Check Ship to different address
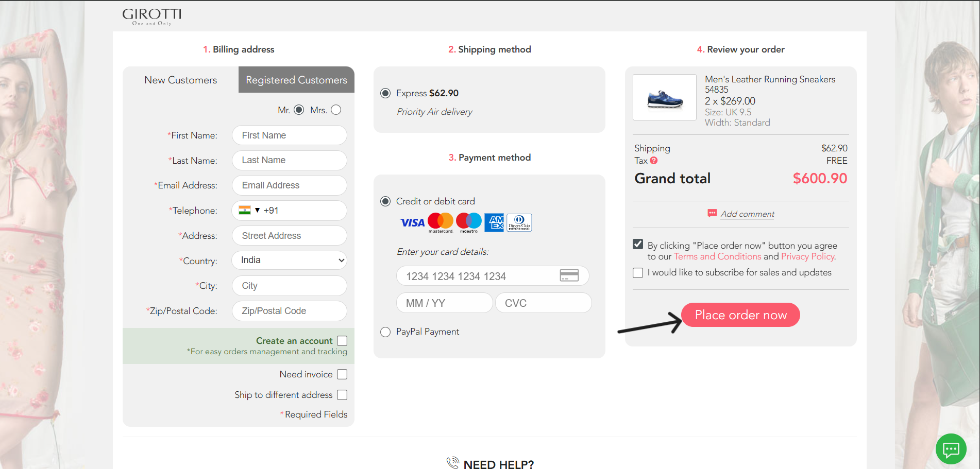Screen dimensions: 980x469 click(x=342, y=395)
